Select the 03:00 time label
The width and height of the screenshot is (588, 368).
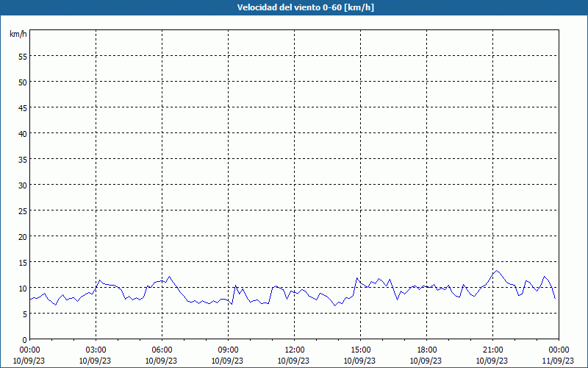(96, 350)
